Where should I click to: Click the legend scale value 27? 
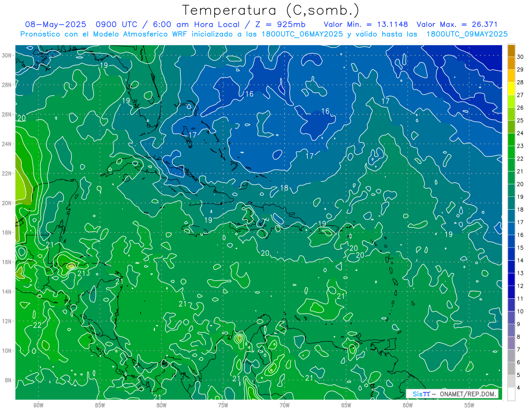520,95
